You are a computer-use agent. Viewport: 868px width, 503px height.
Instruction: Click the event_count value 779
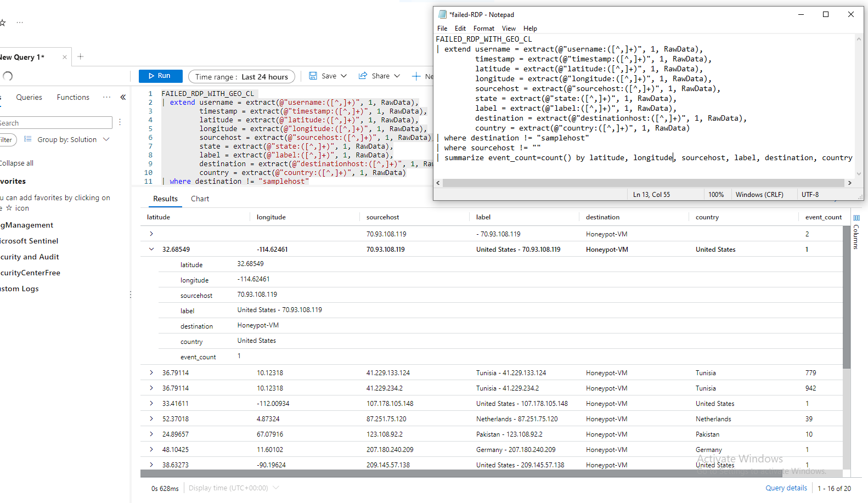[811, 372]
